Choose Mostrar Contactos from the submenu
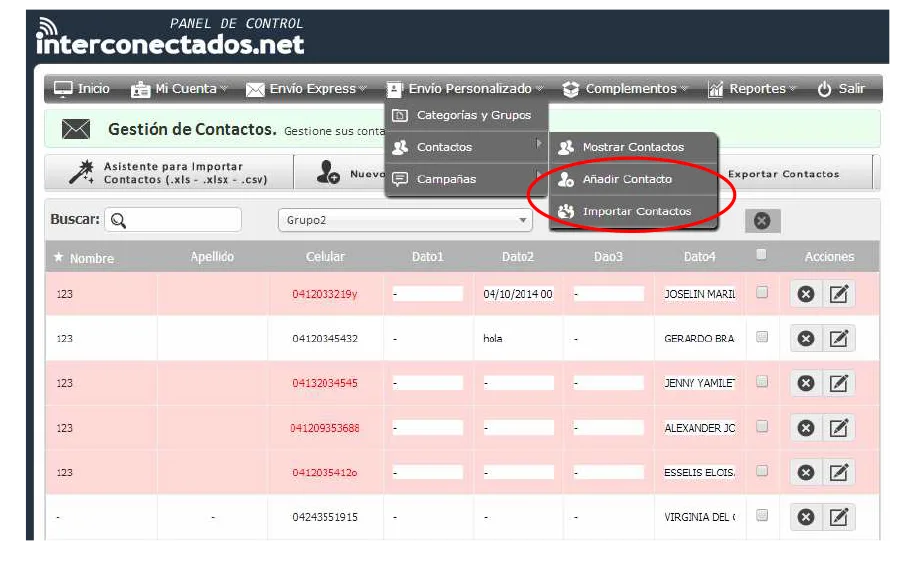 pyautogui.click(x=633, y=147)
